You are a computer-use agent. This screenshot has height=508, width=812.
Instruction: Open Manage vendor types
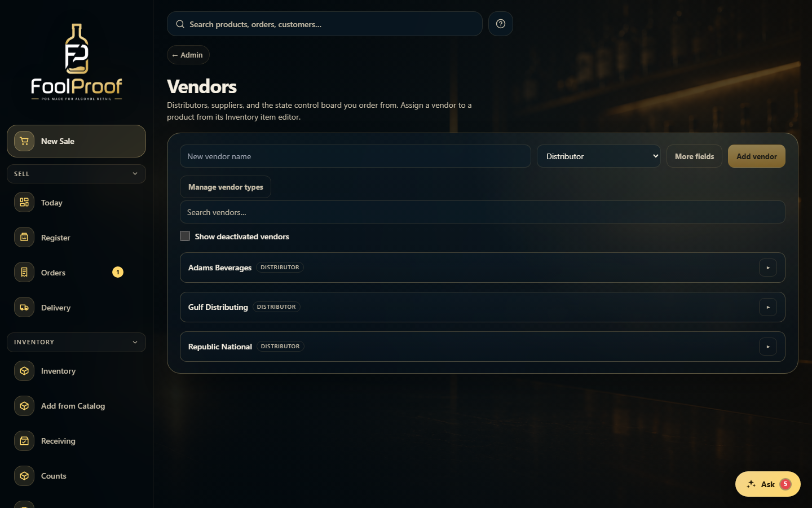coord(226,187)
